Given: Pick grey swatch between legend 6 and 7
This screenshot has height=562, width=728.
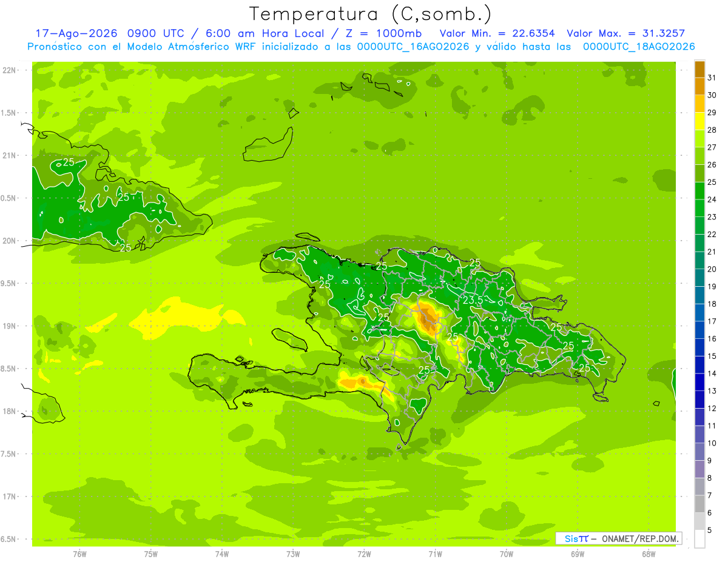Looking at the screenshot, I should 699,504.
